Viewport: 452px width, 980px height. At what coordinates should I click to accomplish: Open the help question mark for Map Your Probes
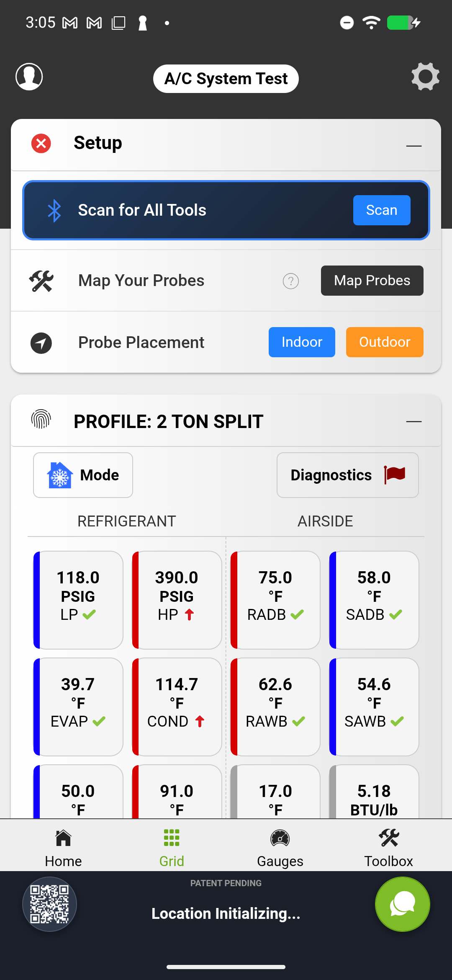(x=290, y=281)
